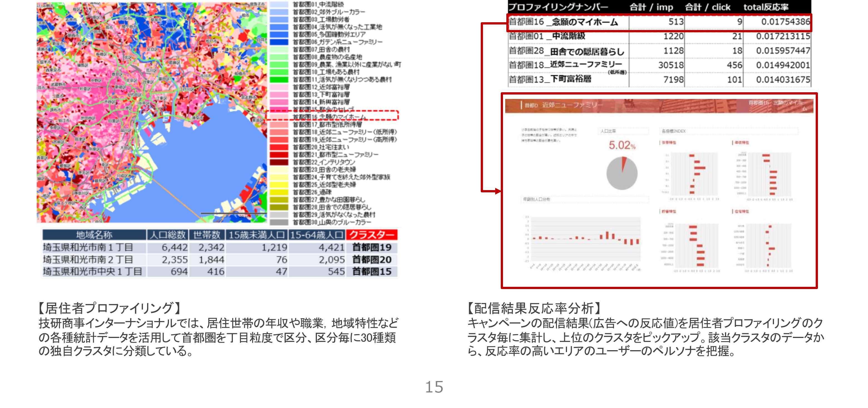The height and width of the screenshot is (408, 868).
Task: Click the 首都圏25 yellow legend swatch
Action: point(279,185)
